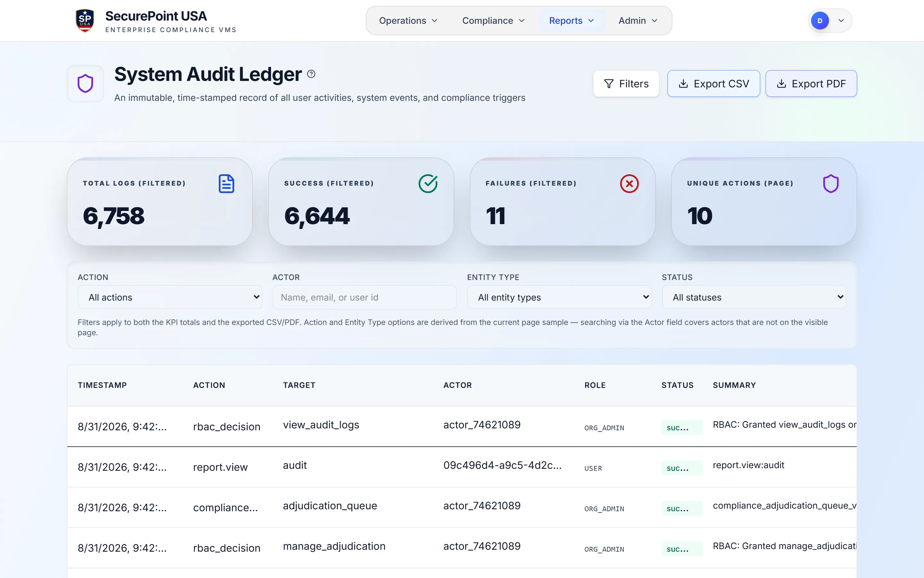The width and height of the screenshot is (924, 578).
Task: Click the shield icon in Unique Actions card
Action: pyautogui.click(x=831, y=184)
